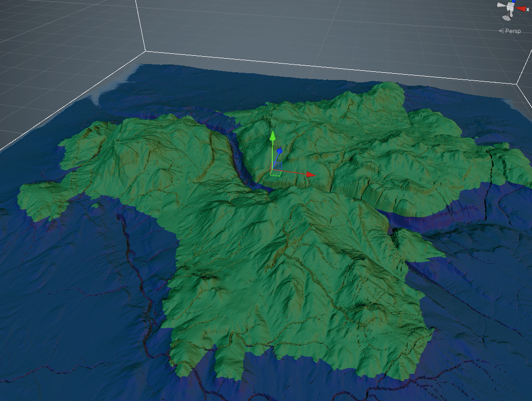Select the blue Z-axis move handle

click(x=279, y=150)
